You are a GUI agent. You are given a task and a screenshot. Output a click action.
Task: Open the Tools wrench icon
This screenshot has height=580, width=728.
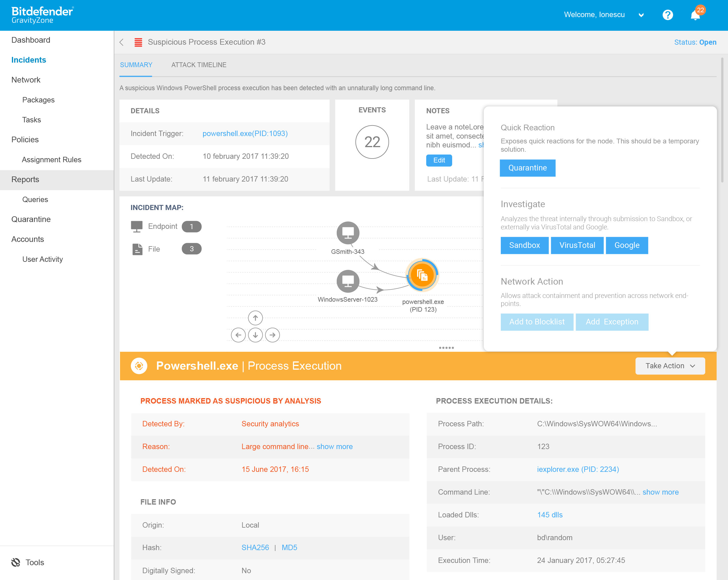click(16, 562)
